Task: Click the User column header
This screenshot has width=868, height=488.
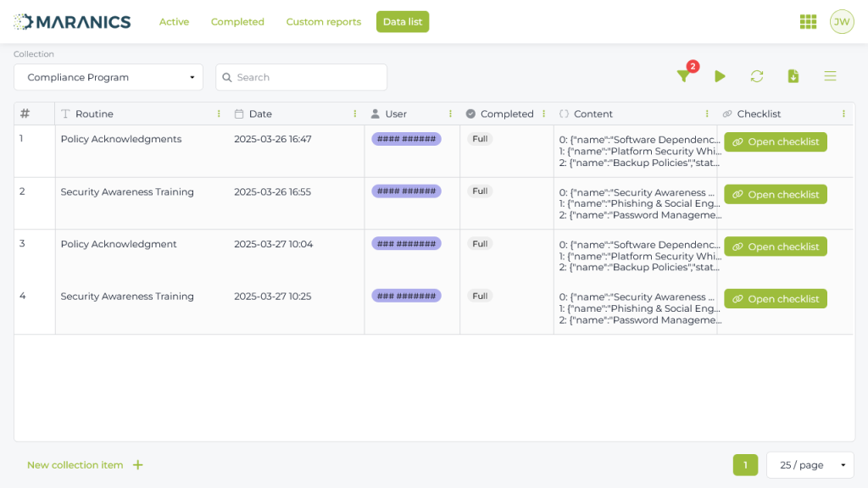Action: (x=396, y=114)
